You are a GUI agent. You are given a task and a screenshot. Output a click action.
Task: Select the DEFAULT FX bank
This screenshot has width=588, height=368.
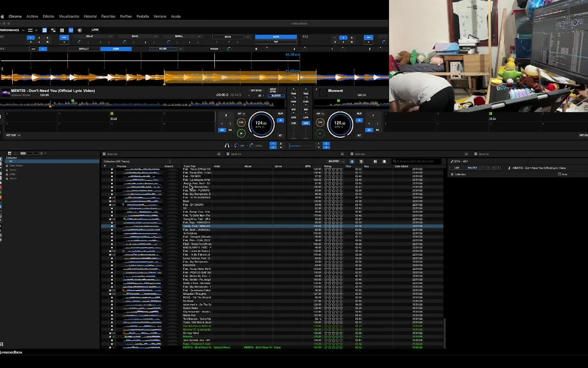[84, 49]
